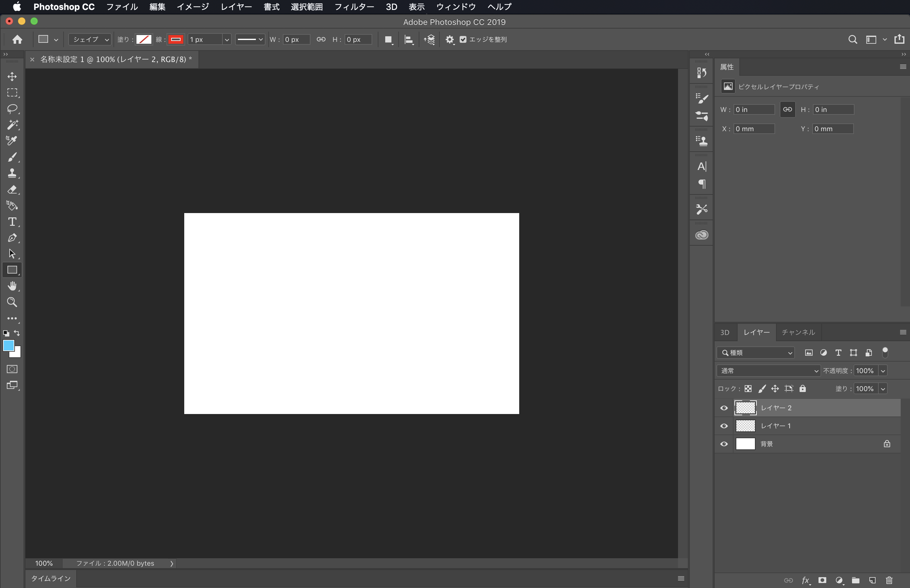Select the Hand tool
This screenshot has width=910, height=588.
[12, 286]
